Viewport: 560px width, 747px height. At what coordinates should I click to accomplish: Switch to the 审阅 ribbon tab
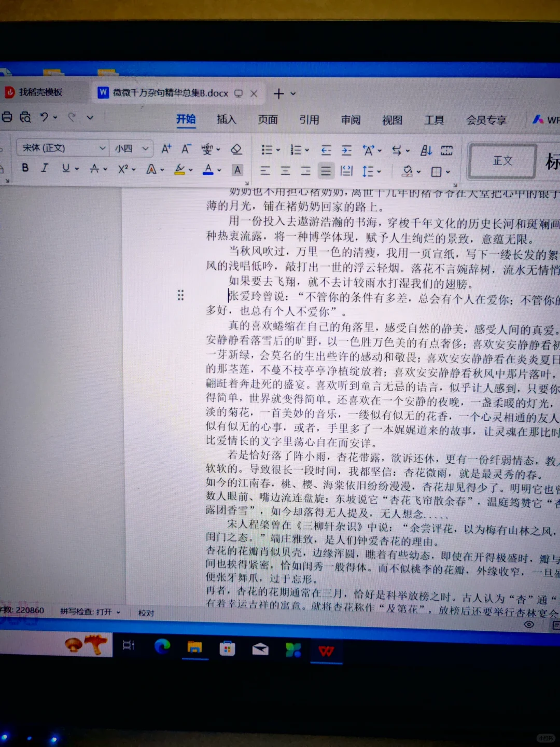[x=351, y=120]
